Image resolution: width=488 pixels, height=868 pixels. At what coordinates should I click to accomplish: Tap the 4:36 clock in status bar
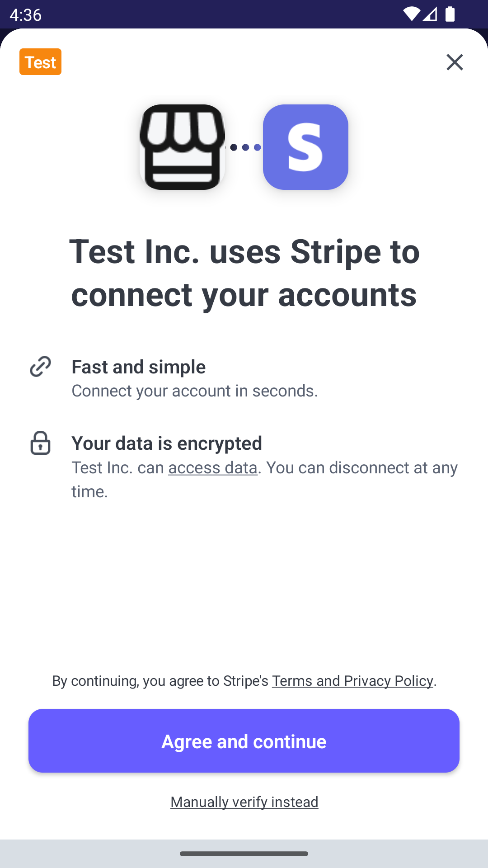(25, 15)
